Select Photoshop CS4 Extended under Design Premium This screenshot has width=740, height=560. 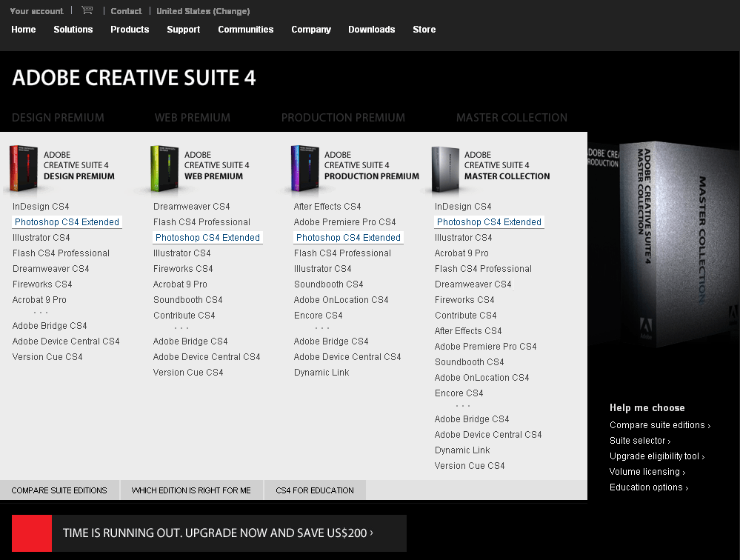click(67, 221)
